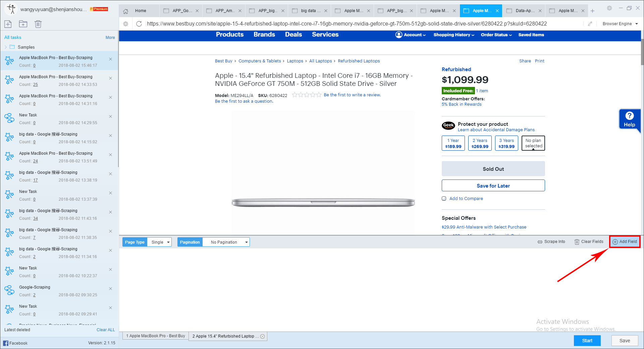Add a new browser tab with plus

pyautogui.click(x=593, y=11)
